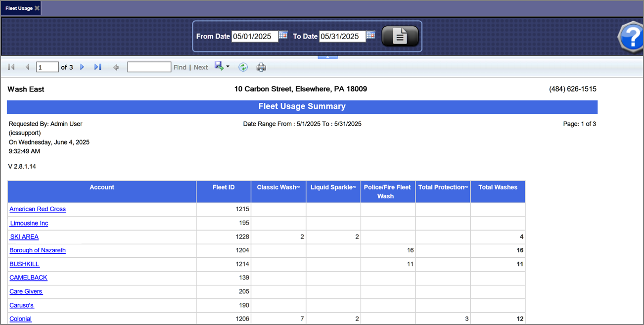Open the SKI AREA account link
This screenshot has width=644, height=325.
[24, 237]
